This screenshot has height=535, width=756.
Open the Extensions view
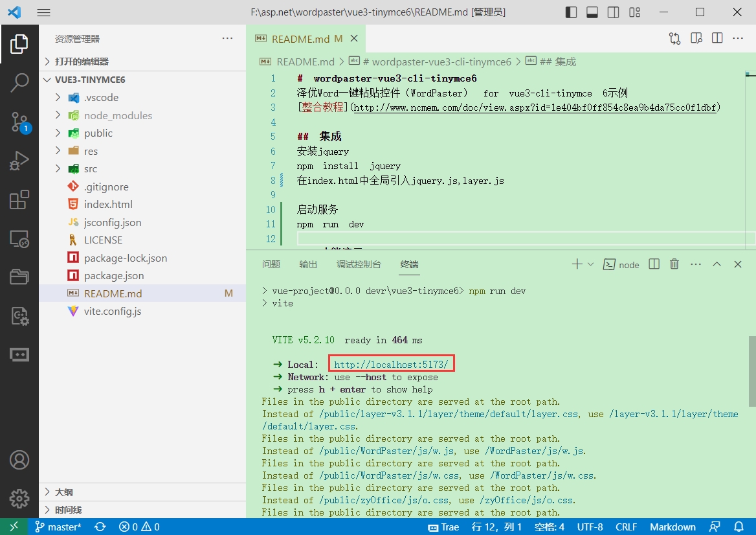coord(19,200)
